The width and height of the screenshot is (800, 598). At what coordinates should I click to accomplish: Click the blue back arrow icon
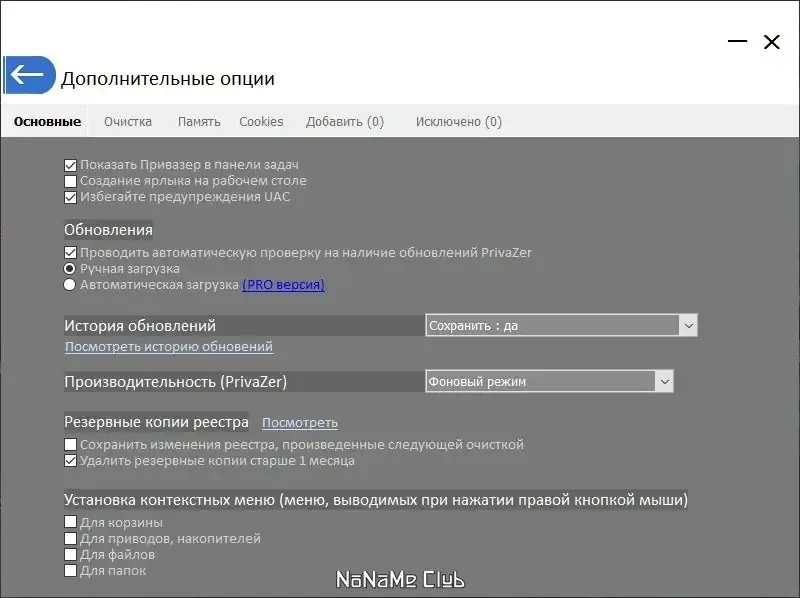pos(30,75)
